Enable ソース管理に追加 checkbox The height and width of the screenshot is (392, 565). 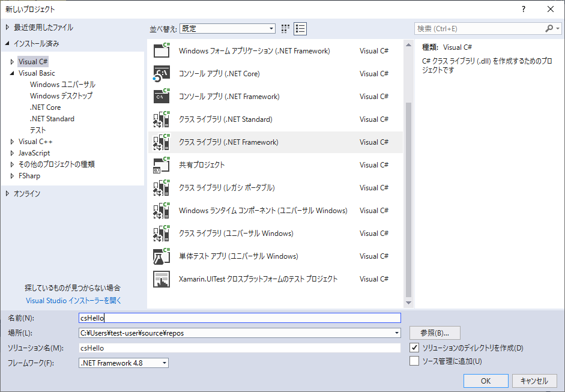(x=414, y=361)
